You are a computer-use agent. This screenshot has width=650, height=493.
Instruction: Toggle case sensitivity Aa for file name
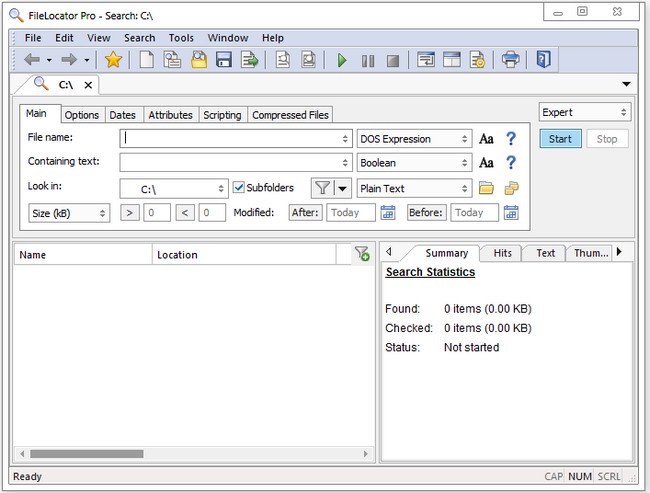[486, 138]
